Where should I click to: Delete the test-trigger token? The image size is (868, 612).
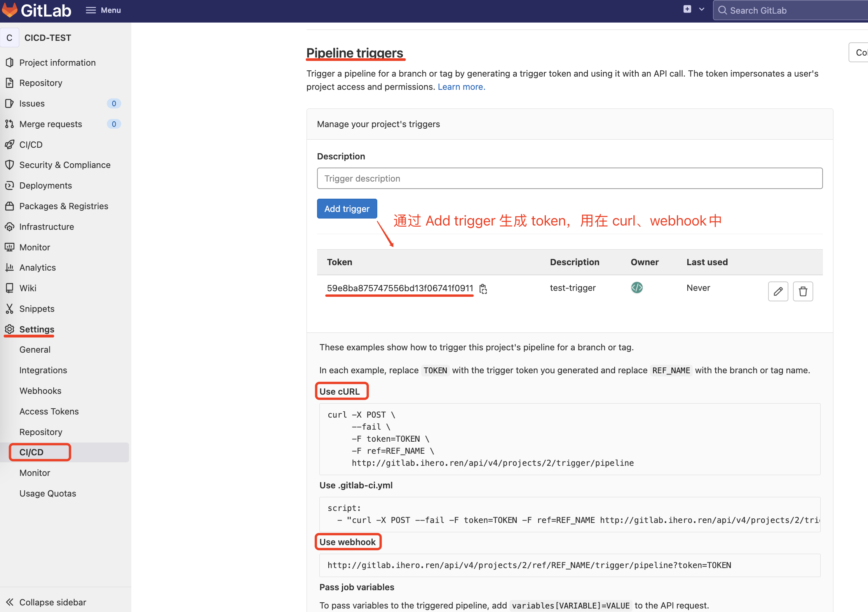point(803,291)
